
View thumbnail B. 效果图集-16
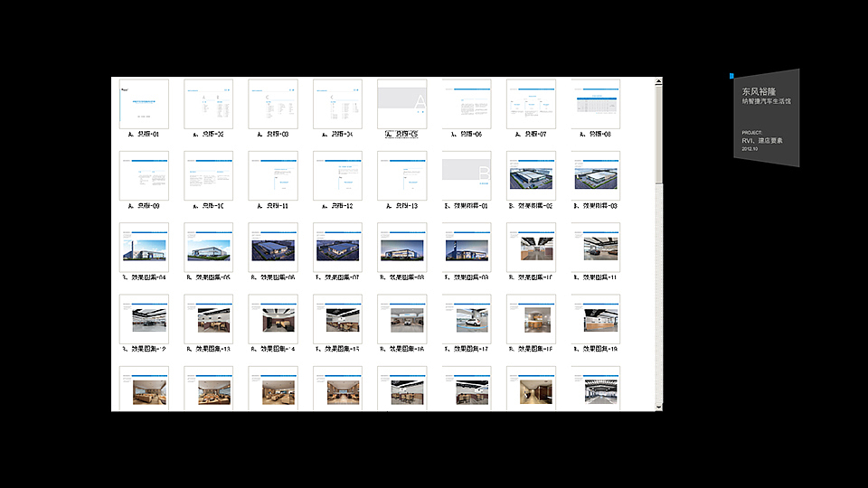[401, 319]
